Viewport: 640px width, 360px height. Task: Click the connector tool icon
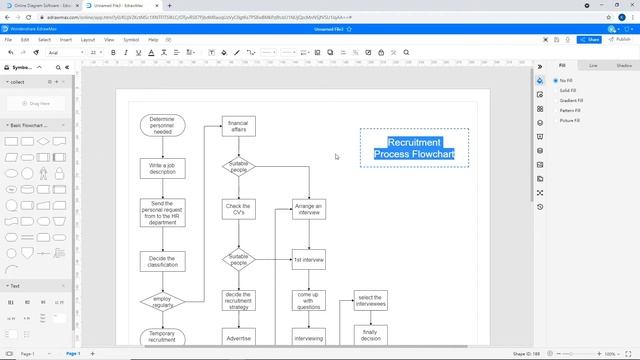[251, 53]
